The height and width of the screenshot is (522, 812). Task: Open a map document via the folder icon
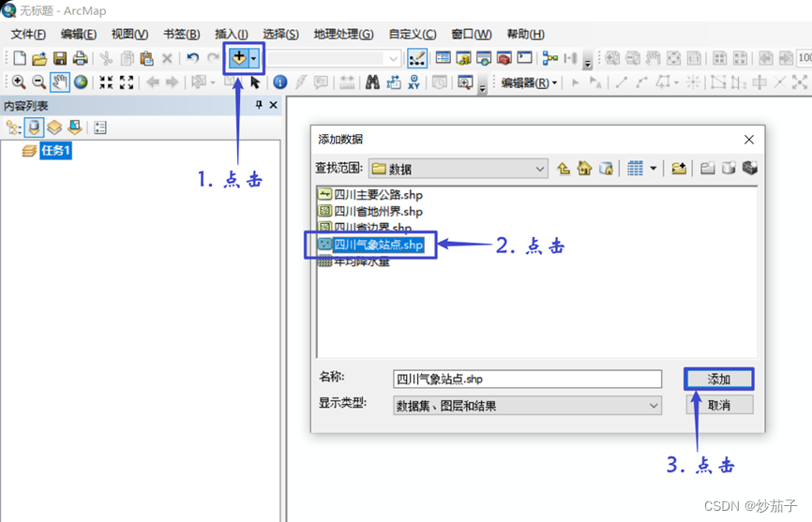[39, 58]
